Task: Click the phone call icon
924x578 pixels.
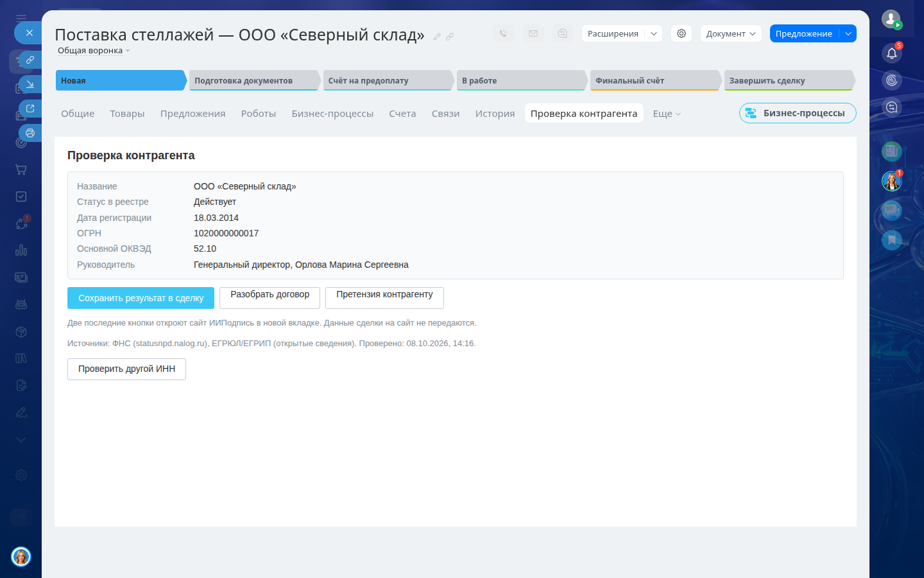Action: click(503, 33)
